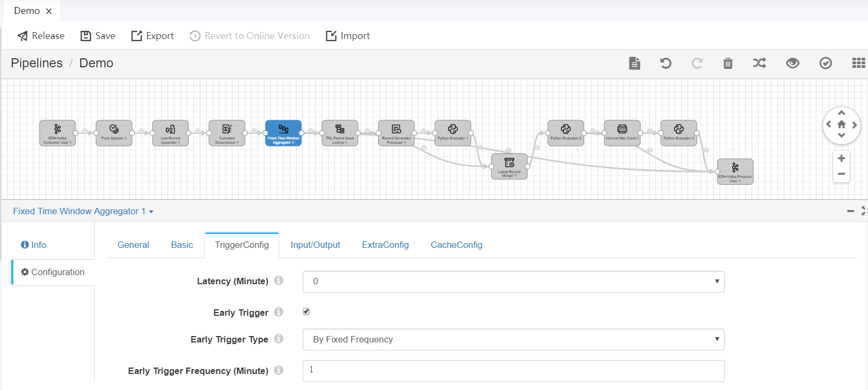Select the Last Record Appender 1 node
868x390 pixels.
point(171,133)
